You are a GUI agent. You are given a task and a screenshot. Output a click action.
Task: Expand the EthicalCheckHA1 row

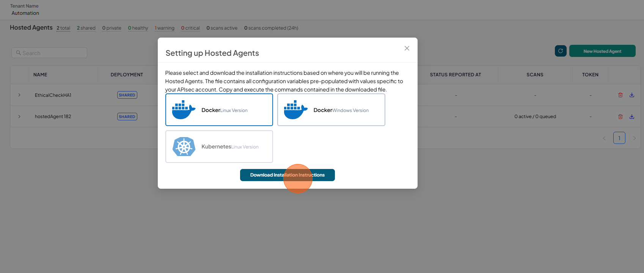pos(19,95)
